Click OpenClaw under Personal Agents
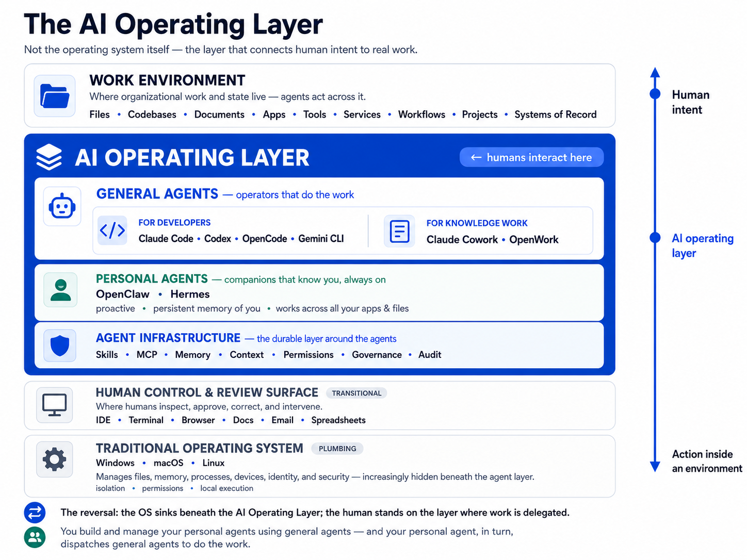Screen dimensions: 747x560 [x=123, y=294]
